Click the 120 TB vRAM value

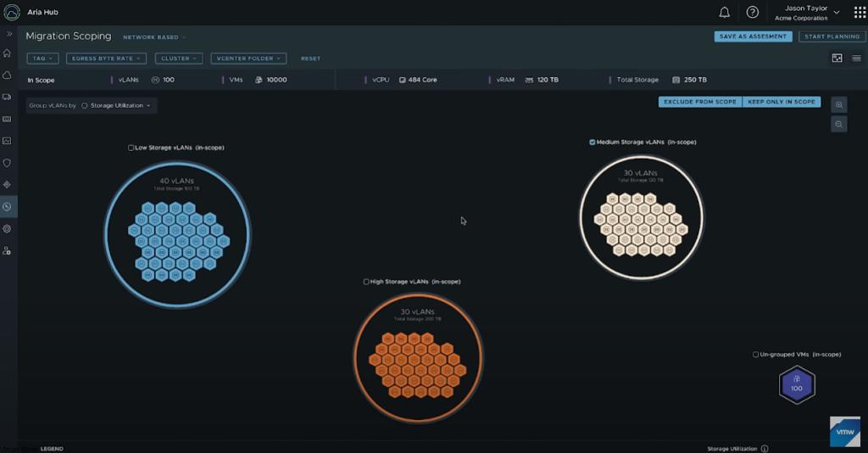pyautogui.click(x=548, y=80)
